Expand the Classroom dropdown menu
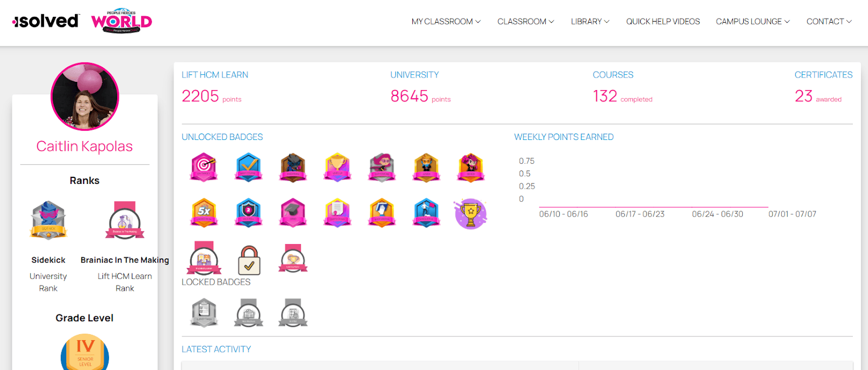868x370 pixels. 526,22
